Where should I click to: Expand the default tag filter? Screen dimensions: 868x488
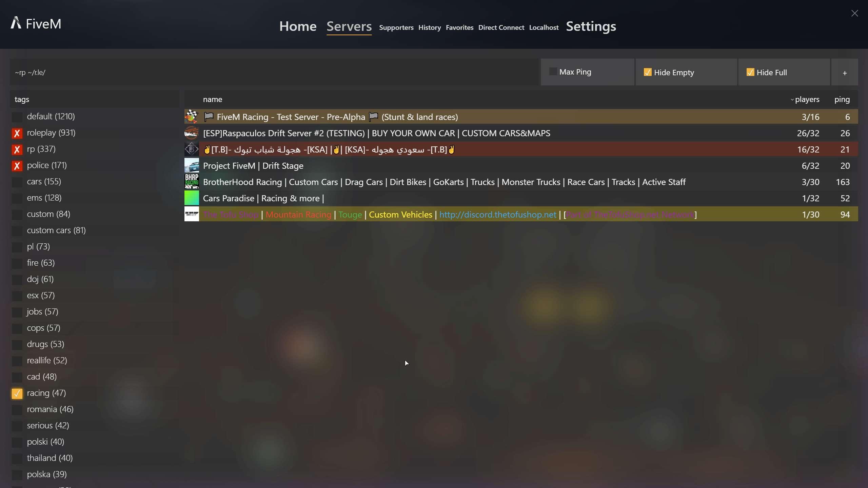pyautogui.click(x=50, y=116)
